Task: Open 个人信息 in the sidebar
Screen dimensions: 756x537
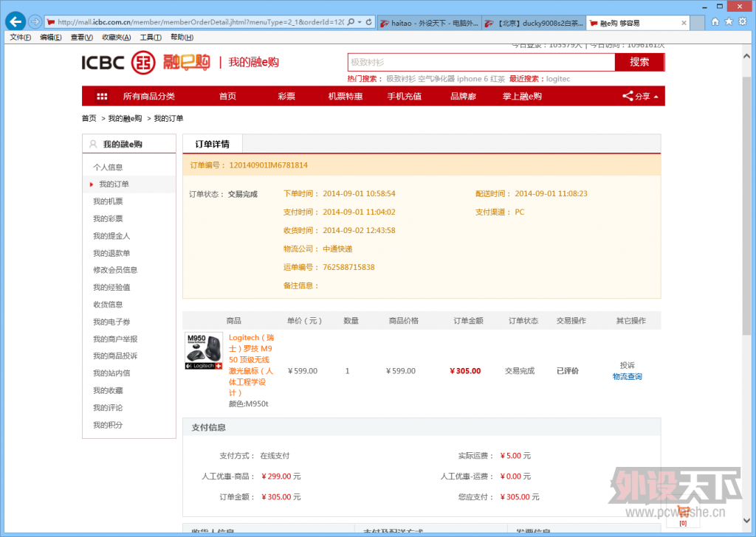Action: coord(108,167)
